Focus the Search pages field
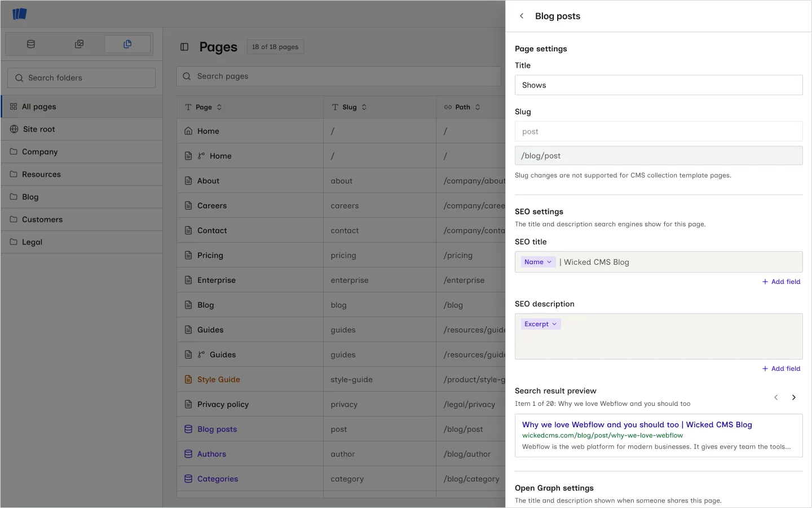Image resolution: width=812 pixels, height=508 pixels. coord(339,76)
